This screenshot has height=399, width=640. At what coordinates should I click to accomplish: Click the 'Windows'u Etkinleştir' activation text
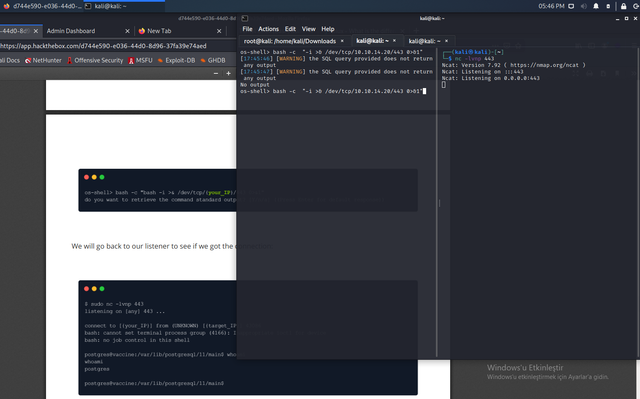tap(525, 368)
